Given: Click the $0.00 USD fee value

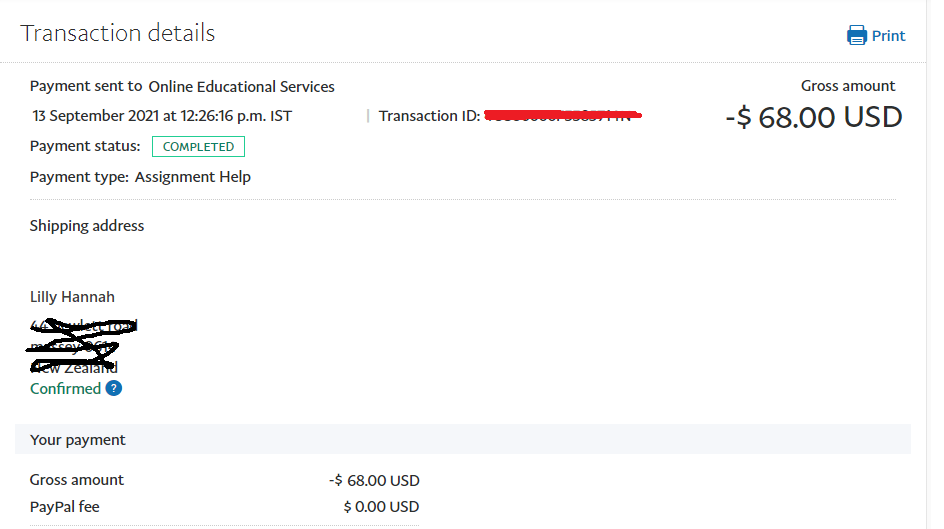Looking at the screenshot, I should point(381,507).
